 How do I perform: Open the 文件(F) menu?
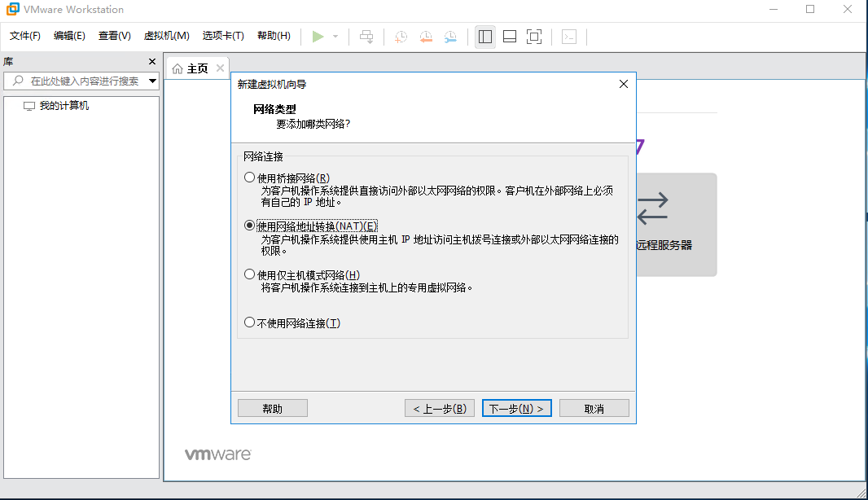(x=25, y=36)
